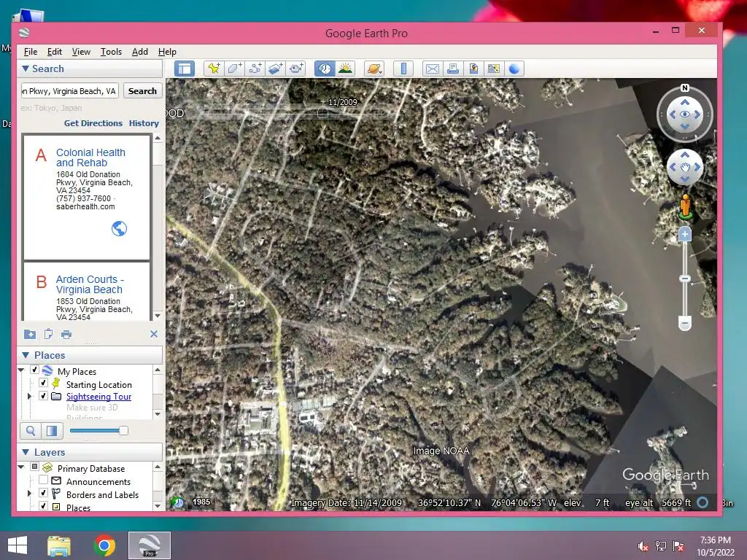Enable the Announcements layer checkbox
Screen dimensions: 747x560
tap(43, 480)
